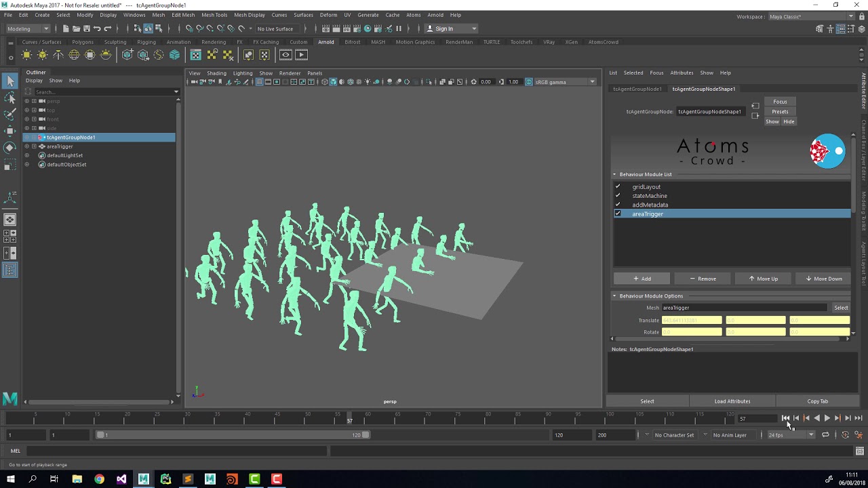Choose the Paint Selection tool in the toolbox
This screenshot has width=868, height=488.
point(9,114)
